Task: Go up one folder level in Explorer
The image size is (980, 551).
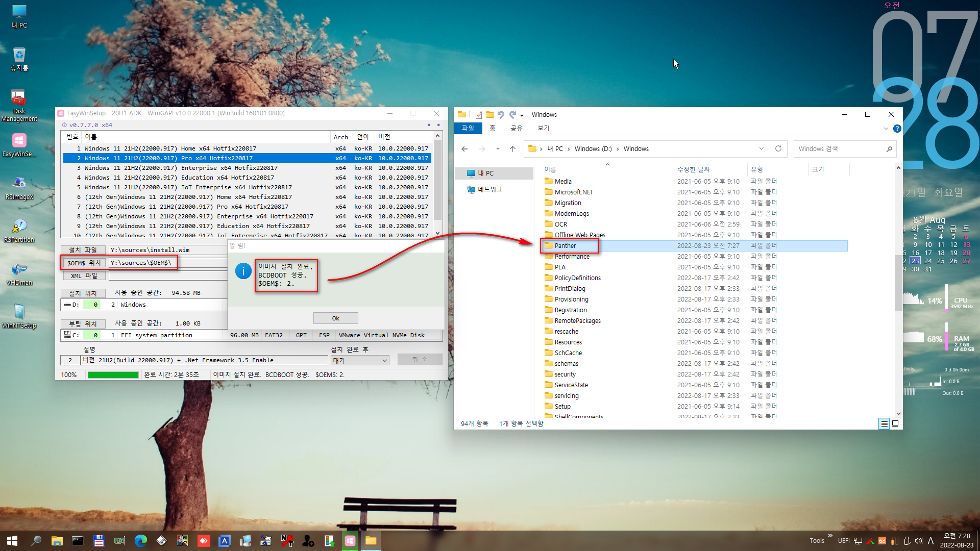Action: pos(512,149)
